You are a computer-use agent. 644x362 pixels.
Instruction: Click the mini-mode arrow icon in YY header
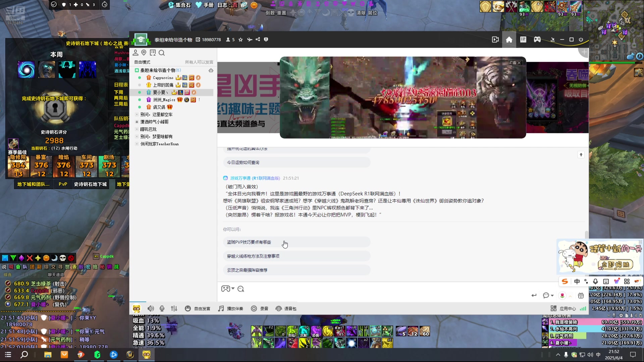[x=552, y=40]
